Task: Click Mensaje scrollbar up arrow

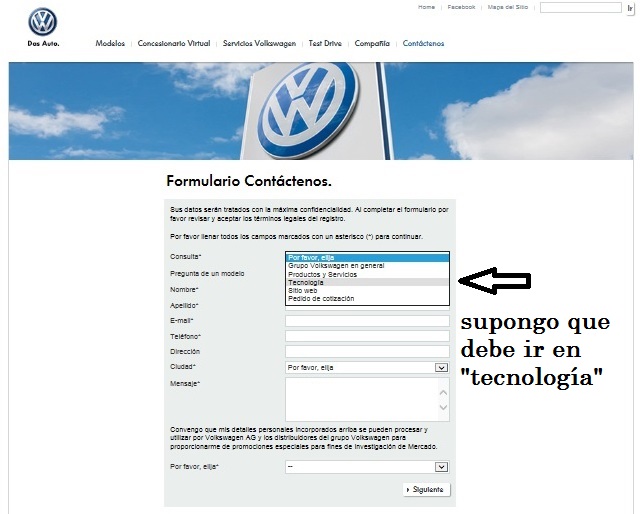Action: (444, 393)
